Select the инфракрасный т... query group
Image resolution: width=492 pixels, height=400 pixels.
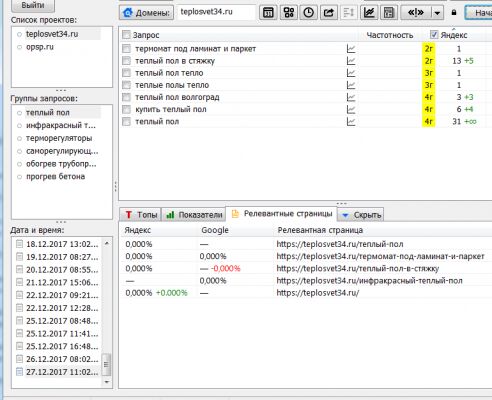[x=61, y=125]
